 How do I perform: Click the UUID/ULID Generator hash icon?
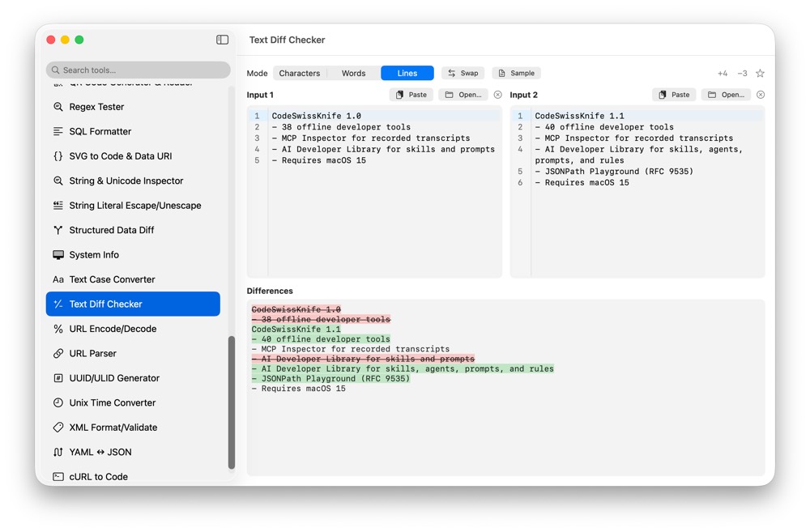coord(58,378)
